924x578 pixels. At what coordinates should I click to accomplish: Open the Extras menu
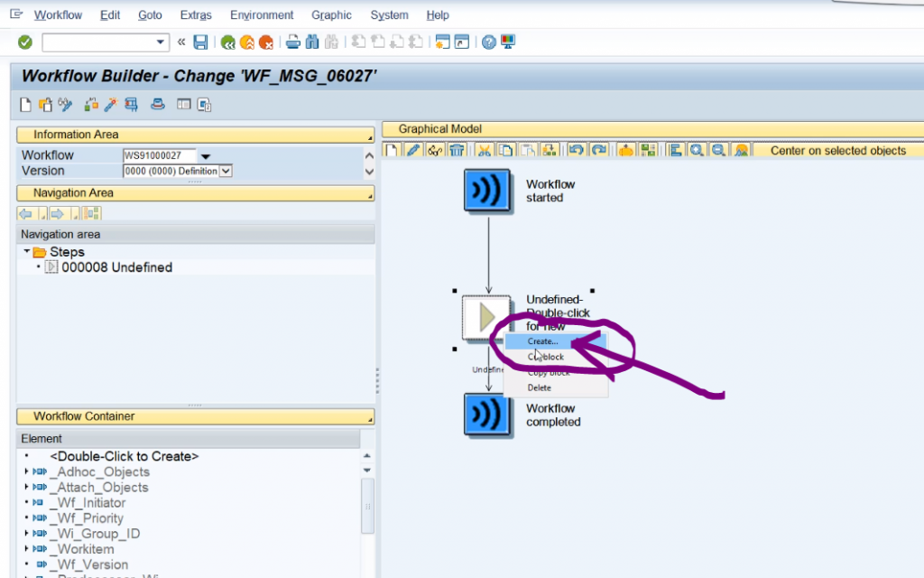(196, 15)
